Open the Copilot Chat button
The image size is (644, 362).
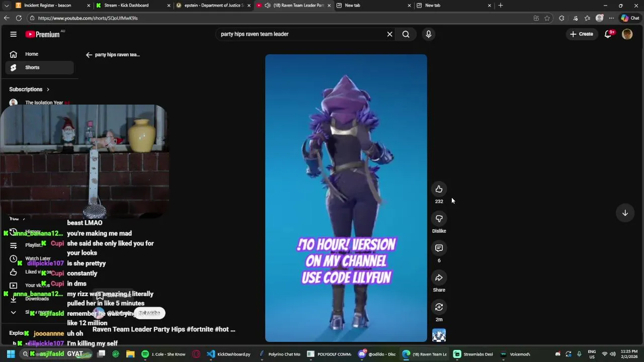(x=630, y=18)
